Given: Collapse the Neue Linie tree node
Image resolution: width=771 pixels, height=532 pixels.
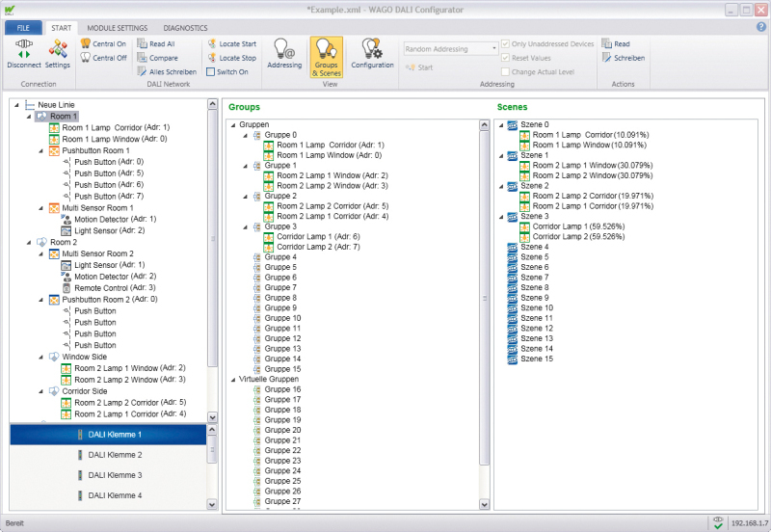Looking at the screenshot, I should coord(16,105).
